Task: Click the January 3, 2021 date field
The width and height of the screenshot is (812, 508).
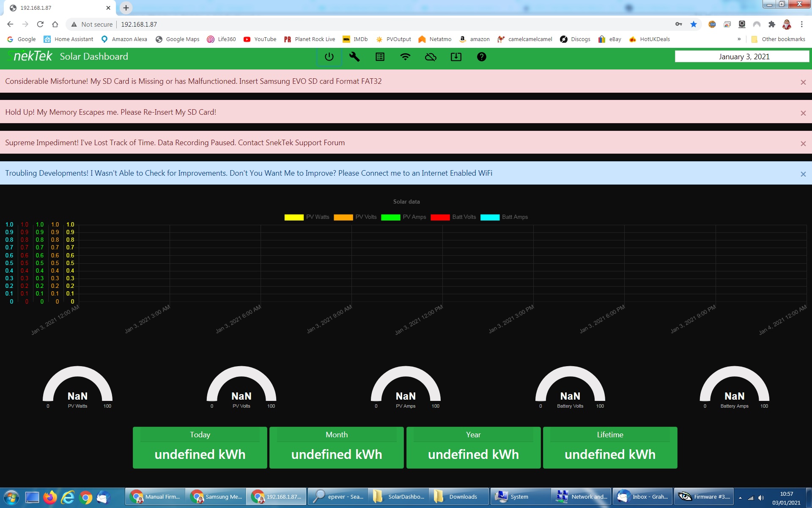Action: point(742,57)
